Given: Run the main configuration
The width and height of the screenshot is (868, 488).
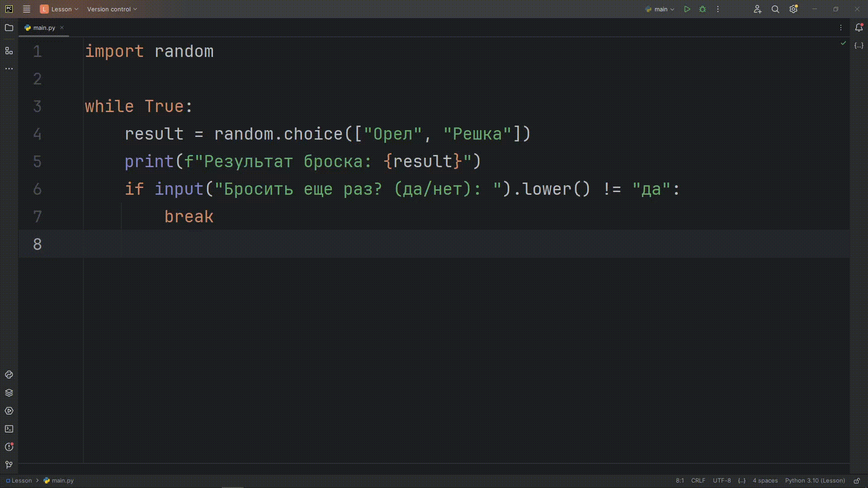Looking at the screenshot, I should [687, 9].
